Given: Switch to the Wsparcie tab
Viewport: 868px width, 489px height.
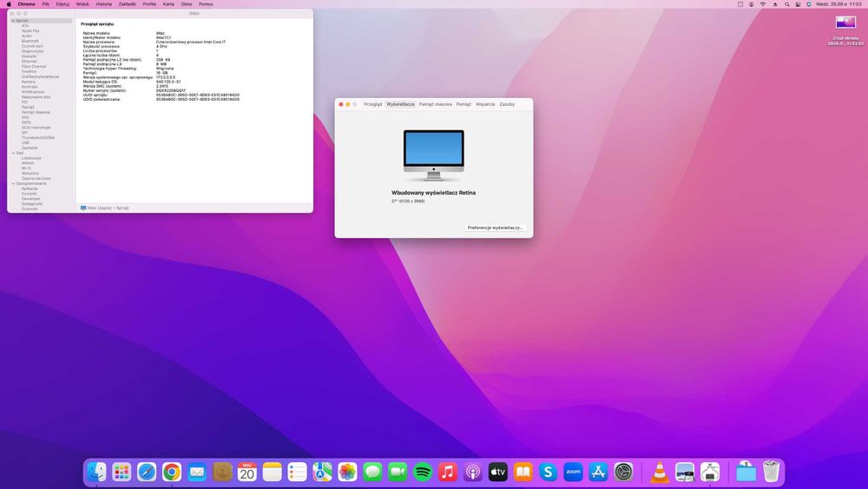Looking at the screenshot, I should pos(485,104).
